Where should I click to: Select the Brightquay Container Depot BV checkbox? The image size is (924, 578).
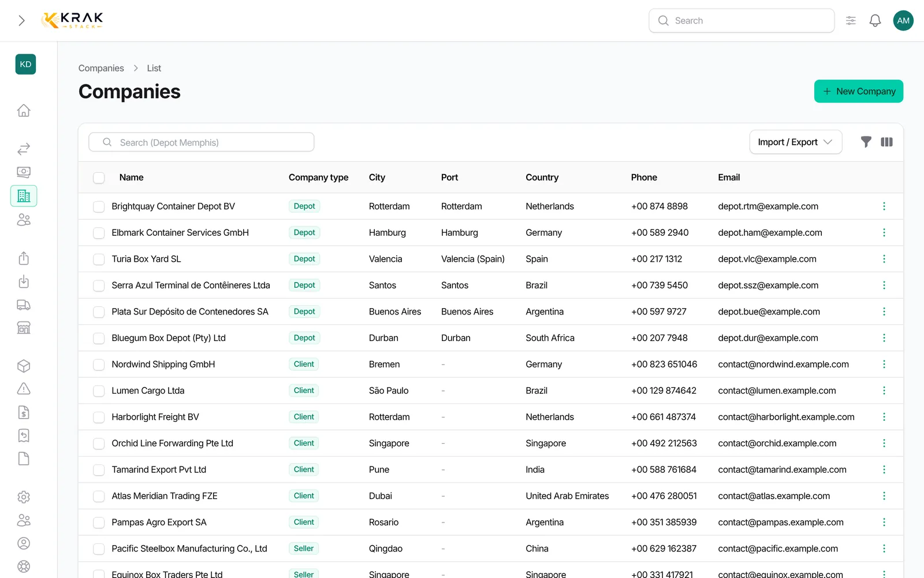99,206
